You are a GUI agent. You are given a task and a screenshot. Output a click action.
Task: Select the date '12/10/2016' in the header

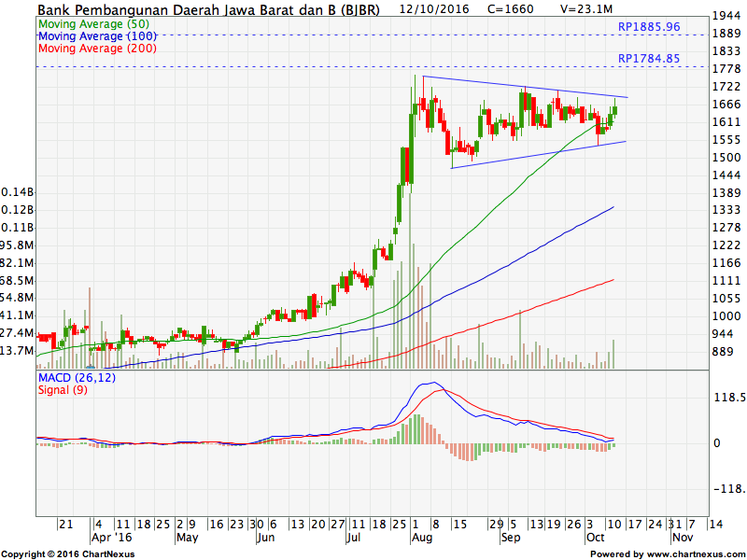click(x=434, y=9)
